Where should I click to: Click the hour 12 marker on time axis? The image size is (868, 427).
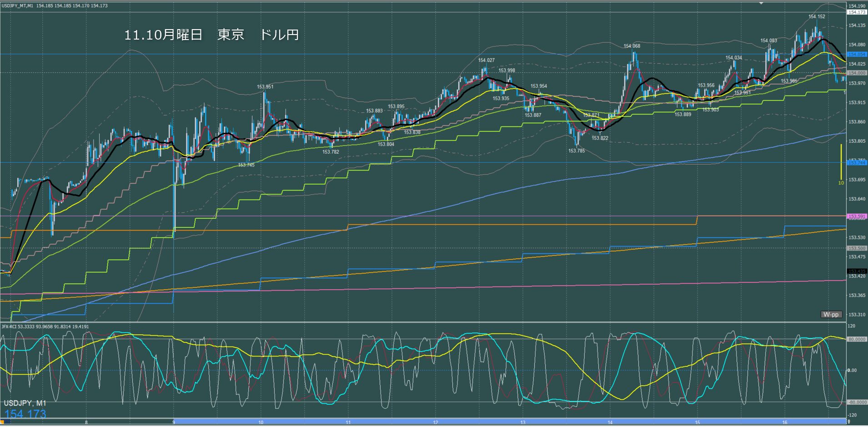pyautogui.click(x=436, y=422)
